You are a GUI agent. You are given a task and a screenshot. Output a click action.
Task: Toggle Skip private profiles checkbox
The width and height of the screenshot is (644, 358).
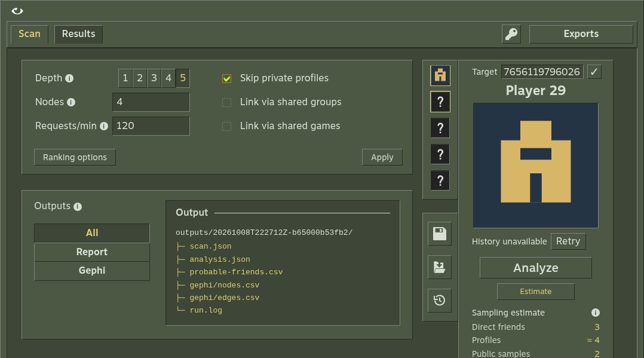tap(227, 78)
